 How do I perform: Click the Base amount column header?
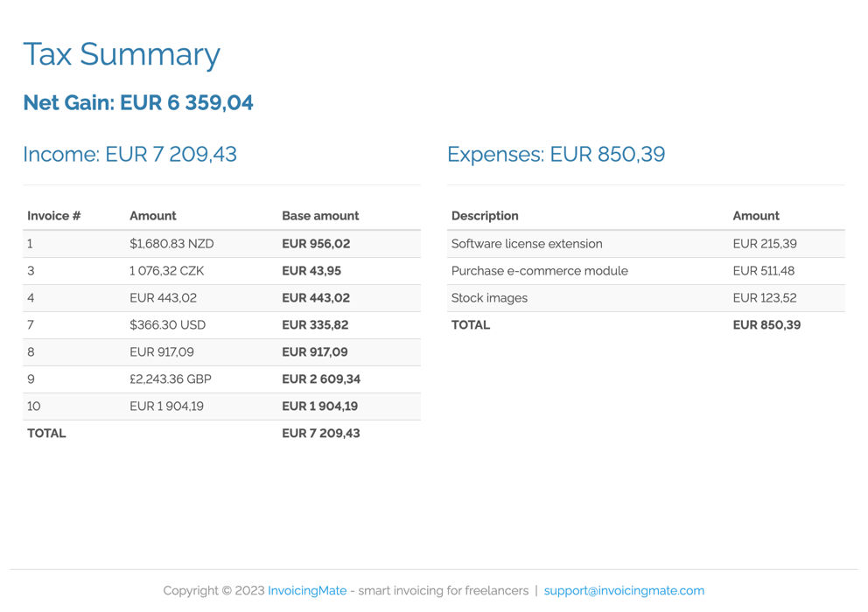point(320,215)
